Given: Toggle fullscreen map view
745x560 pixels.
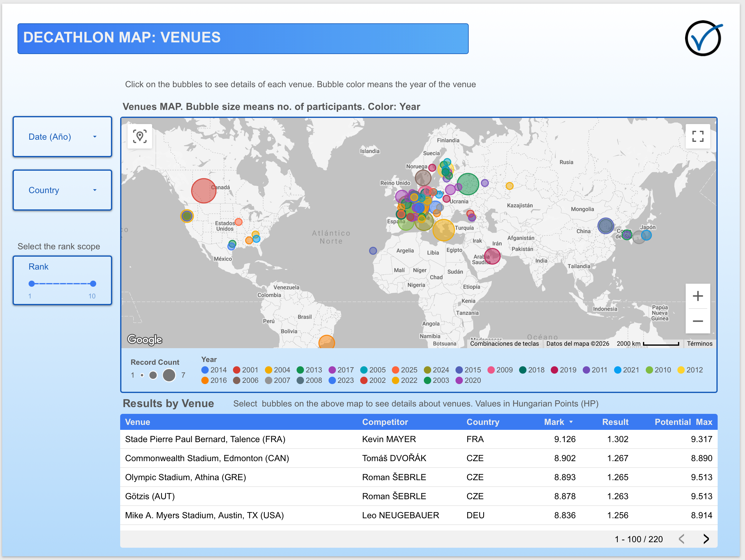Looking at the screenshot, I should [x=697, y=136].
